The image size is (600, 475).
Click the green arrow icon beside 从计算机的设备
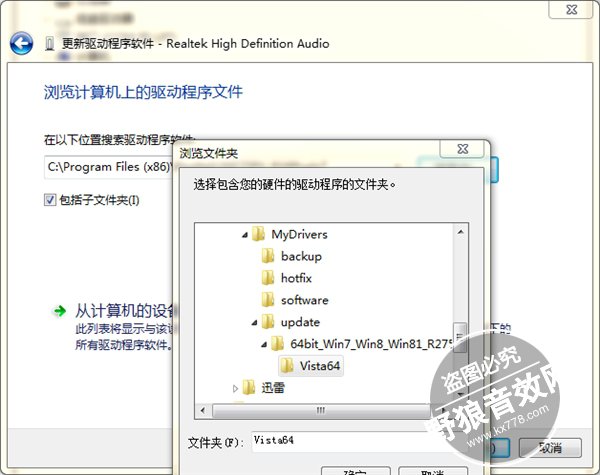pyautogui.click(x=60, y=311)
